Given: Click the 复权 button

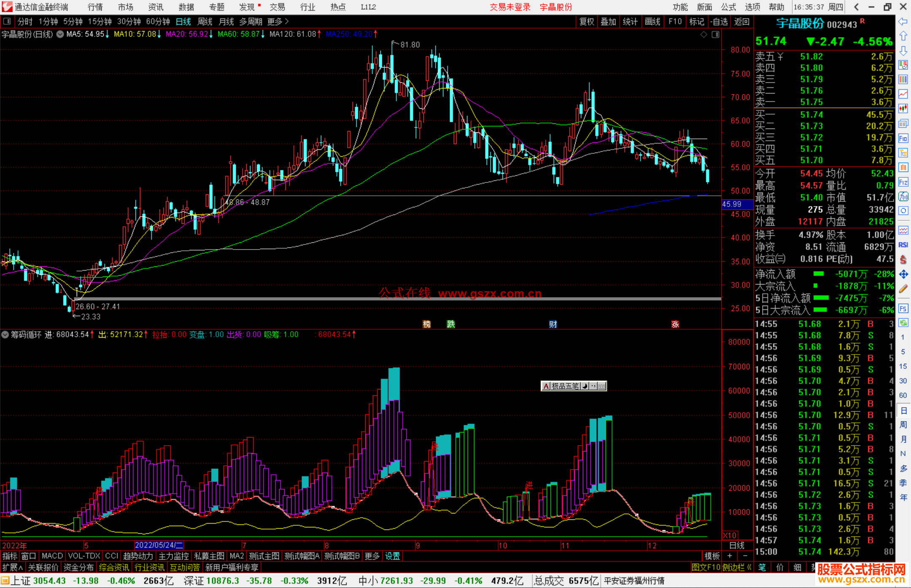Looking at the screenshot, I should pyautogui.click(x=586, y=21).
